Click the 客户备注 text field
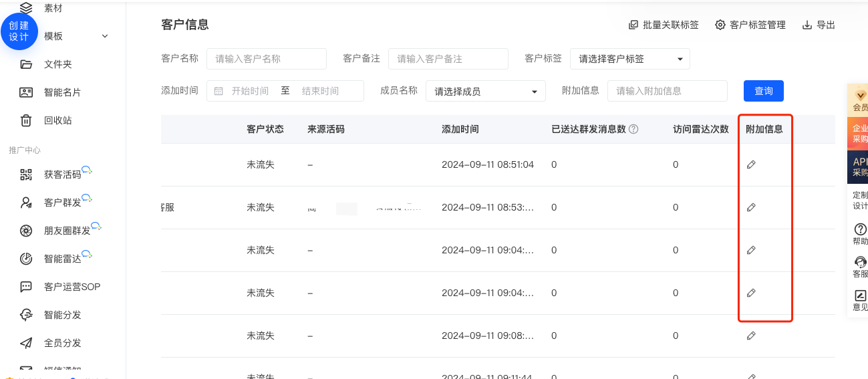Image resolution: width=868 pixels, height=379 pixels. [448, 59]
